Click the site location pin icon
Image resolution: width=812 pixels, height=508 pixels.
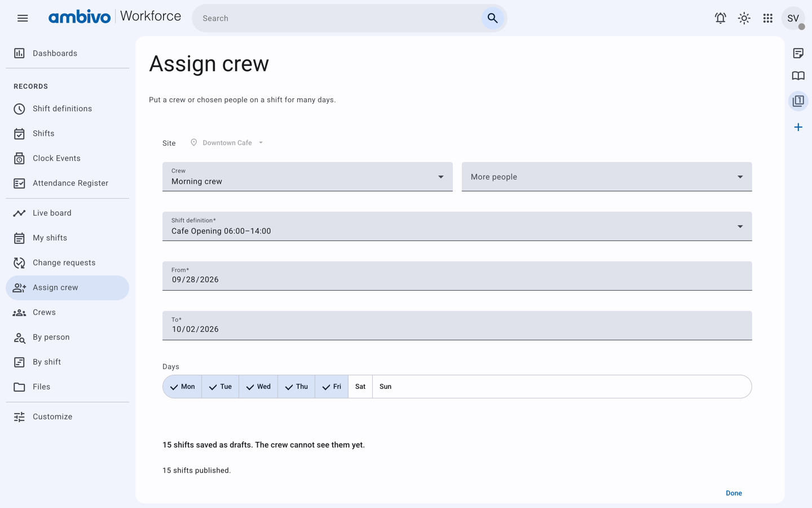(193, 143)
